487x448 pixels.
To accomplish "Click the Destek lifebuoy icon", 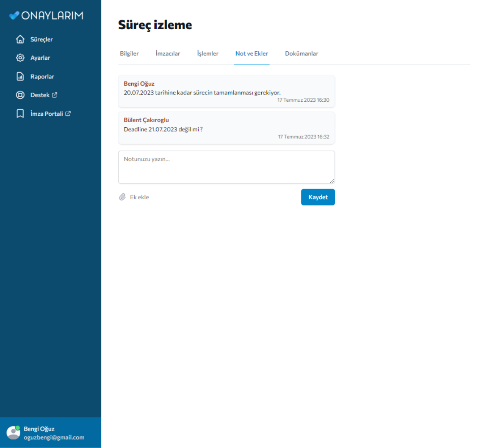I will [x=20, y=95].
